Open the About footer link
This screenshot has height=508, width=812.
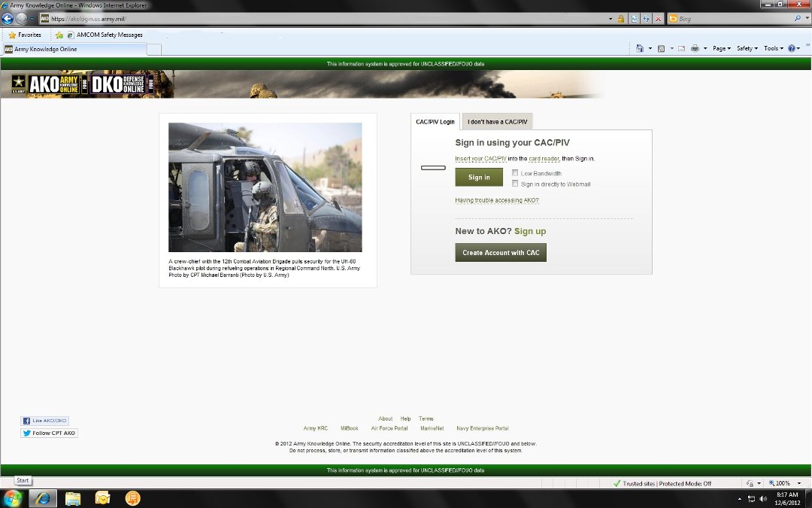[x=385, y=418]
